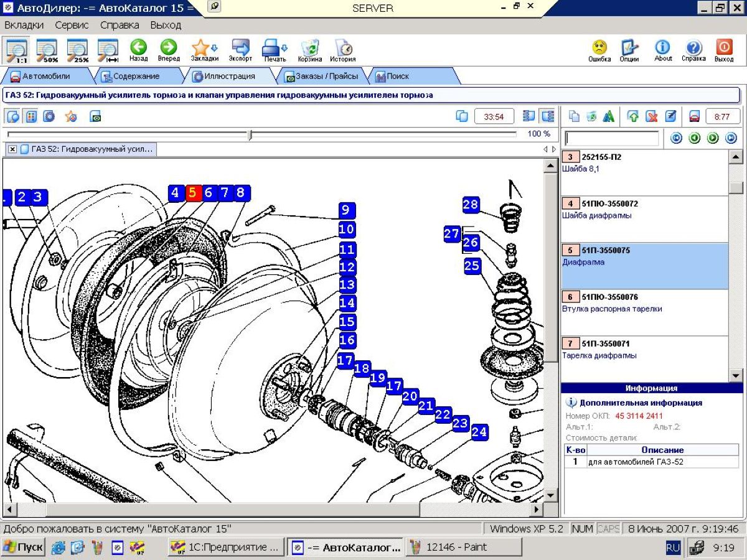
Task: Open the Вкладки menu
Action: [x=24, y=26]
